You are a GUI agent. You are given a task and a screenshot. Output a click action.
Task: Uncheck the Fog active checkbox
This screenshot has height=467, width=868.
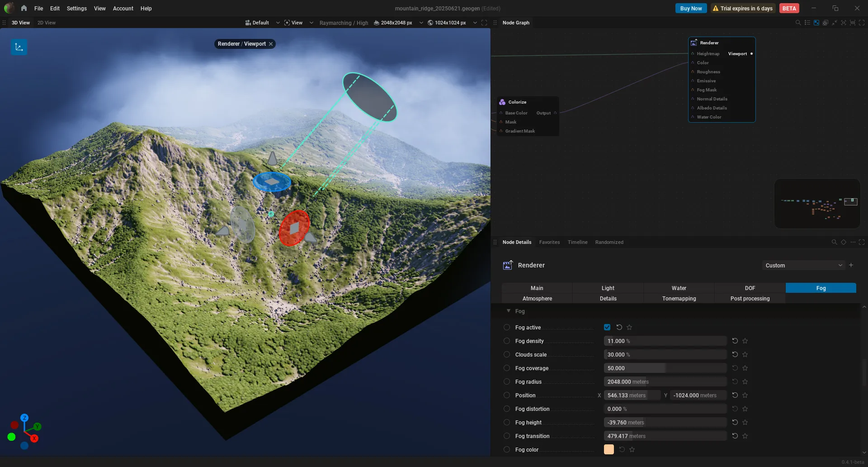(607, 327)
